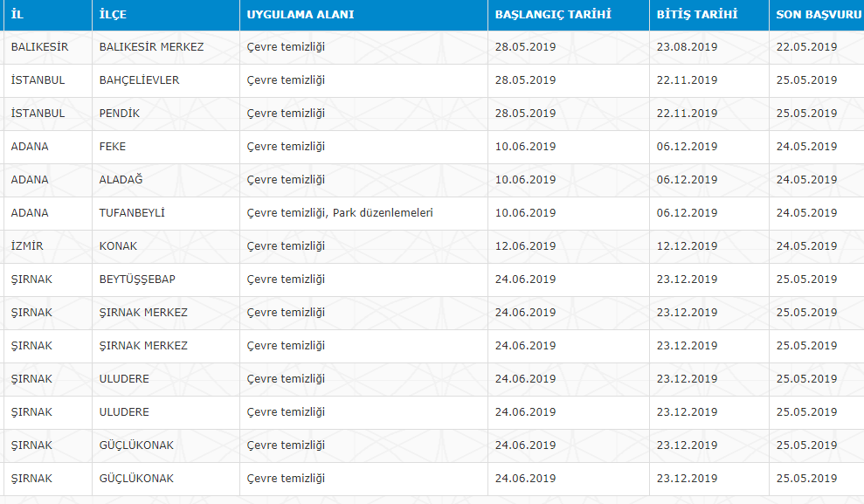Select the 23.08.2019 end date cell

[687, 47]
